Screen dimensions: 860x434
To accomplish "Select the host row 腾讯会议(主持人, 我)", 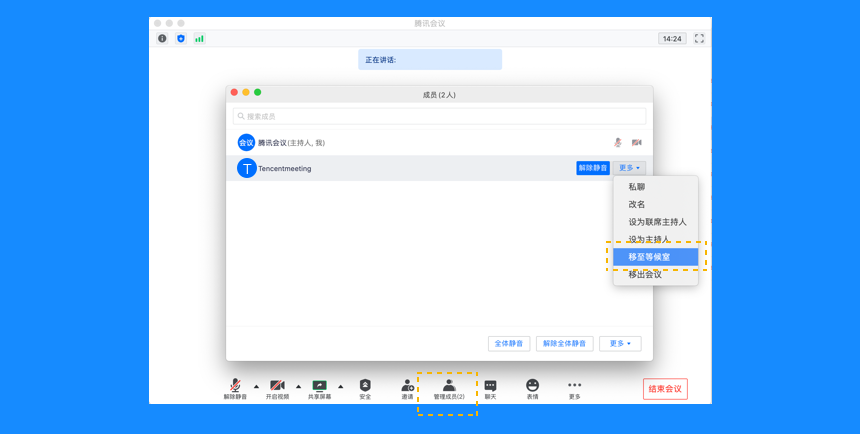I will 439,143.
